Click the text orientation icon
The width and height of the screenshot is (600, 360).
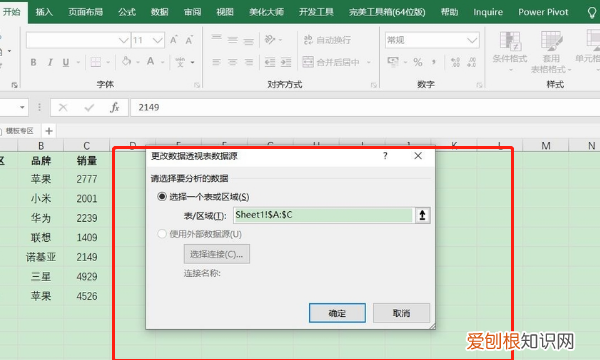[x=269, y=39]
